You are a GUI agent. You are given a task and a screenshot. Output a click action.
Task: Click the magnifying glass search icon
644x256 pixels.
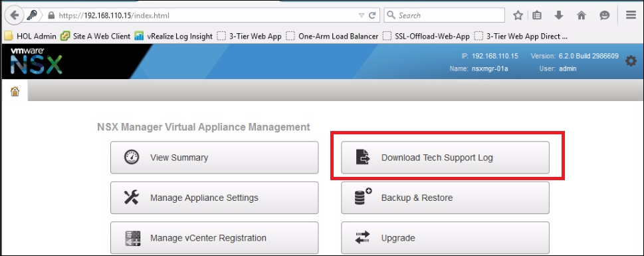(x=391, y=15)
